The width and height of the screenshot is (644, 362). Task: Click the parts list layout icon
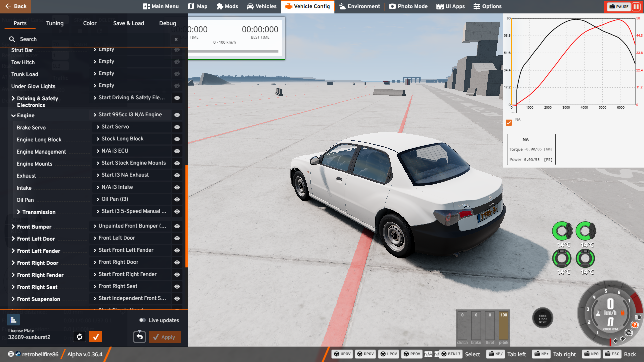[x=13, y=320]
